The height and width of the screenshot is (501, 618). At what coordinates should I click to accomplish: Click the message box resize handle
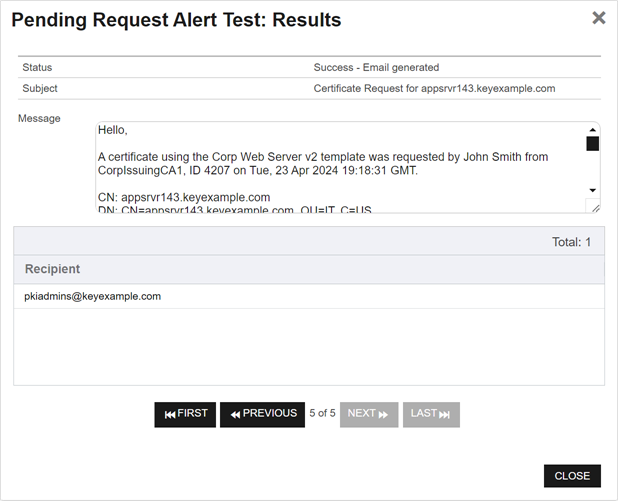click(593, 207)
